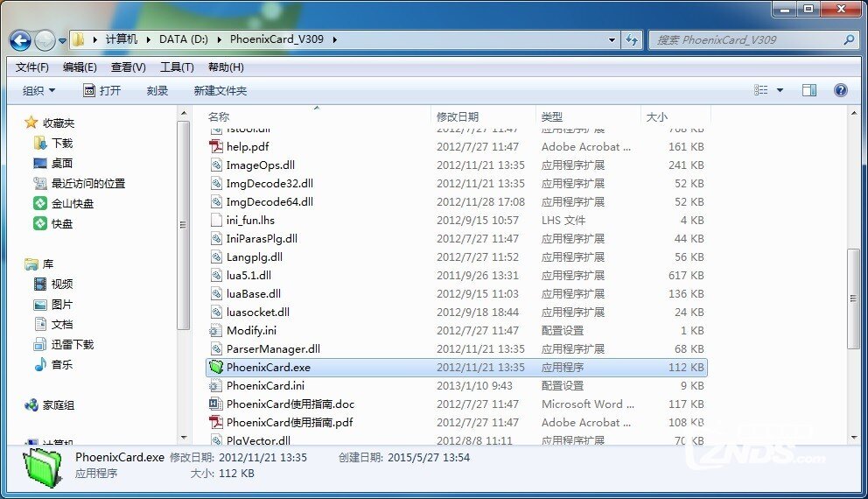Screen dimensions: 868x499
Task: Open the 帮助(H) menu
Action: (x=225, y=67)
